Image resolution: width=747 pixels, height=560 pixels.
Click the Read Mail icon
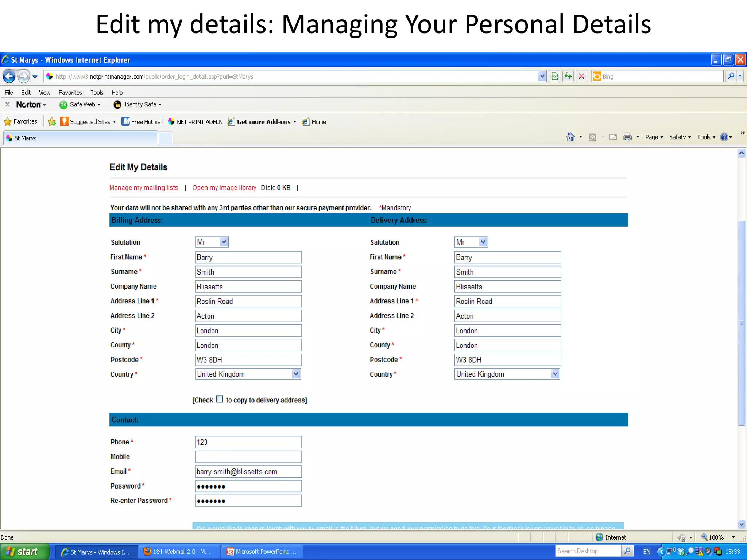(x=613, y=137)
